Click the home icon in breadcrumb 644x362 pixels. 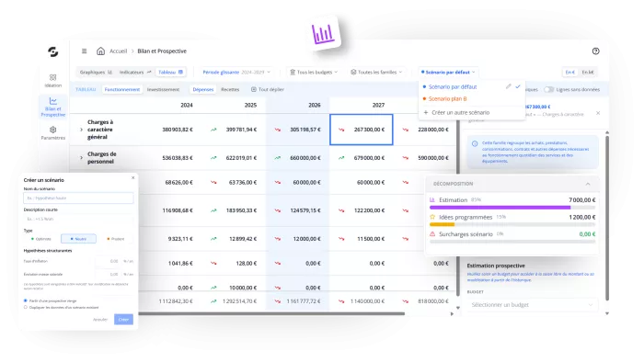coord(100,51)
